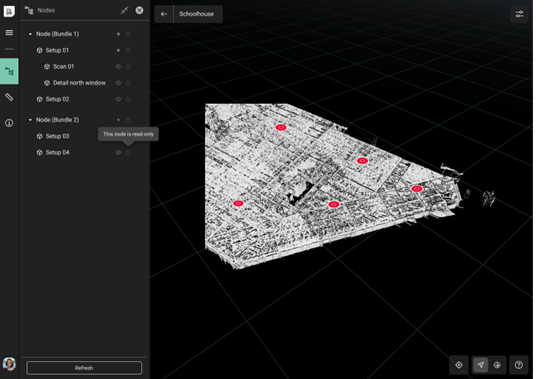Select the Setup 01 label
Image resolution: width=547 pixels, height=379 pixels.
57,50
